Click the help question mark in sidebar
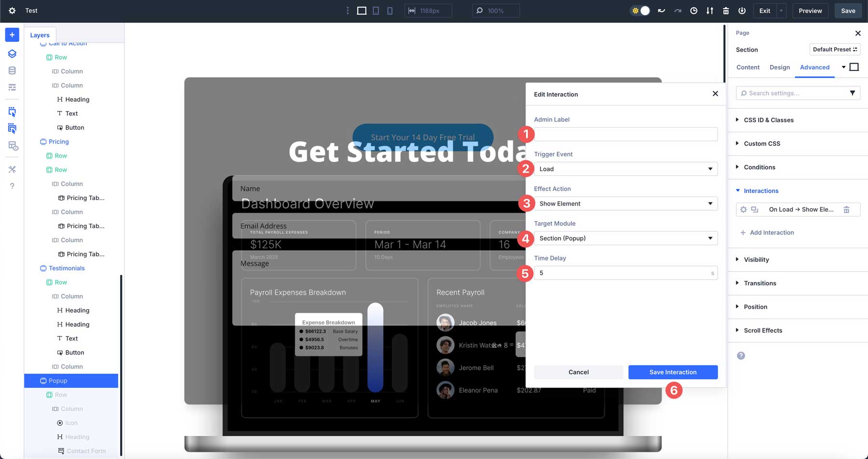 click(12, 186)
